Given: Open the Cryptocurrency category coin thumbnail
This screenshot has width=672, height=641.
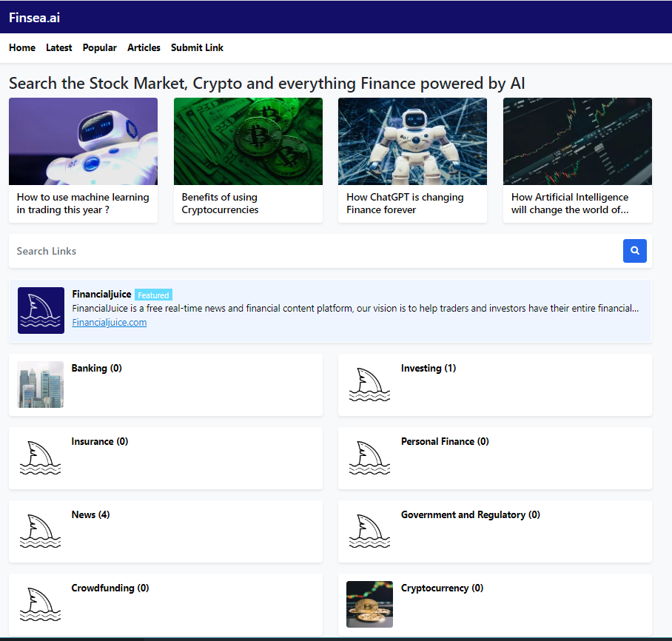Looking at the screenshot, I should click(369, 604).
